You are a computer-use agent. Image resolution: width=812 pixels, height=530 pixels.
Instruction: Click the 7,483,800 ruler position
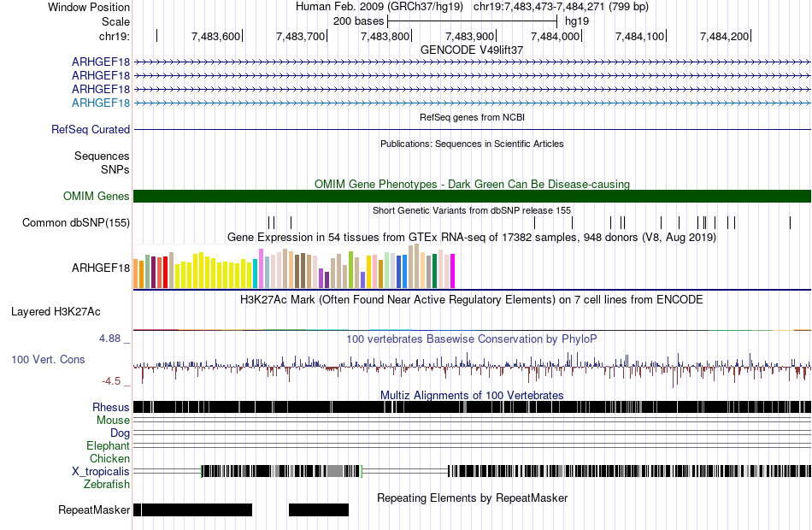pos(385,36)
